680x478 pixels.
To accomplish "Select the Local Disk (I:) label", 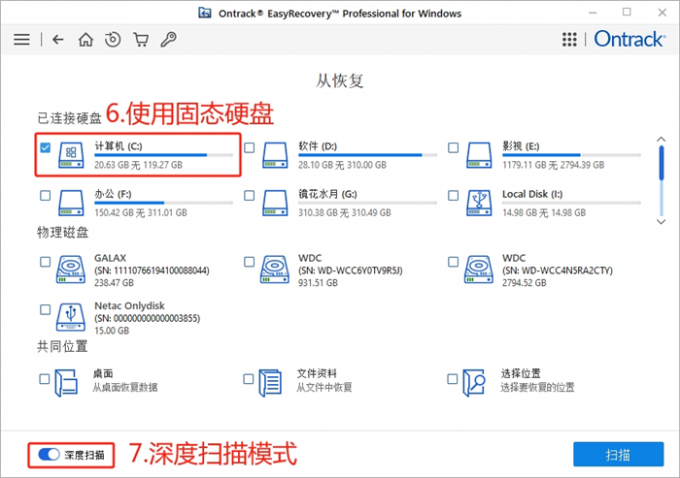I will 532,194.
